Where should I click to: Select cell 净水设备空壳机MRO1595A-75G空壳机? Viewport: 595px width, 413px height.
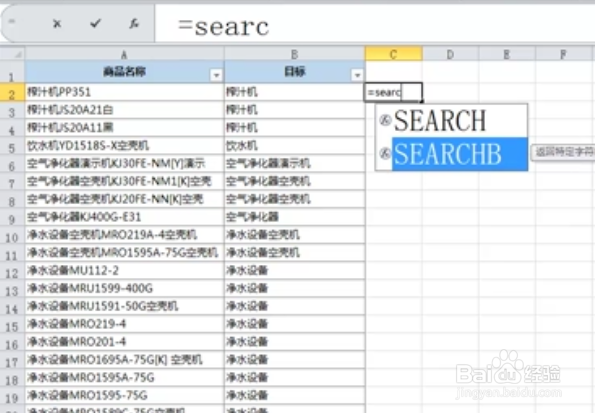point(124,252)
